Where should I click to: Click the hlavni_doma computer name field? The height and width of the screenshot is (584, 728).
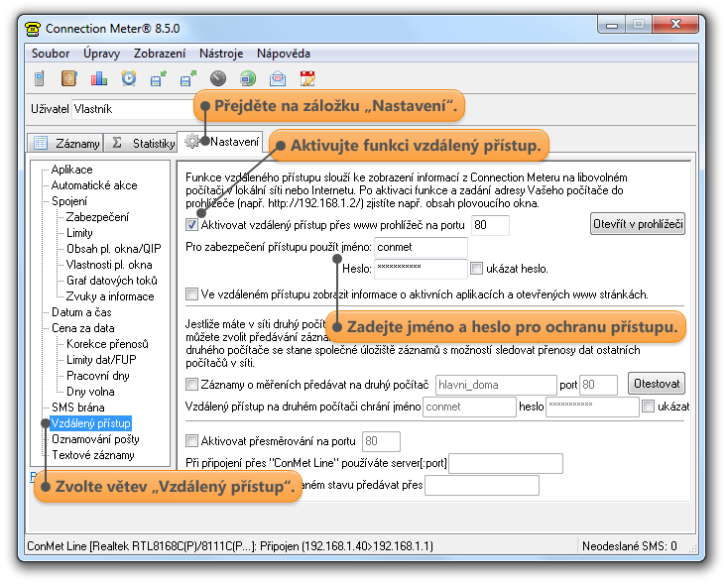495,385
